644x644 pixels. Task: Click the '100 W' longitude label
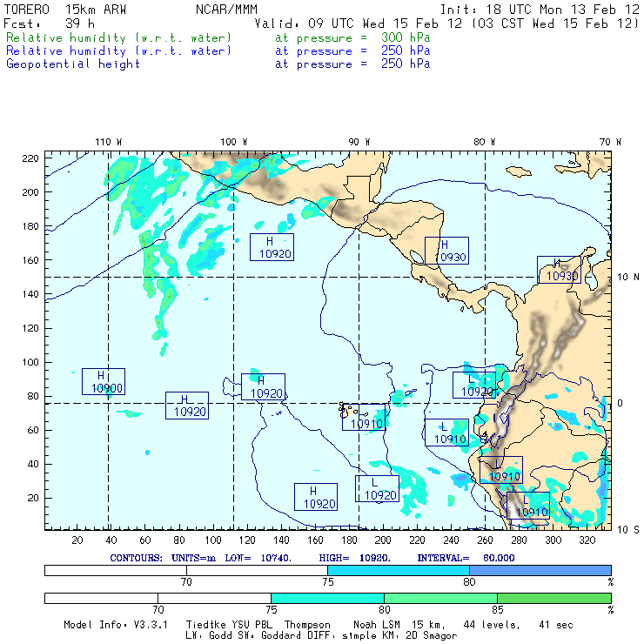(234, 142)
